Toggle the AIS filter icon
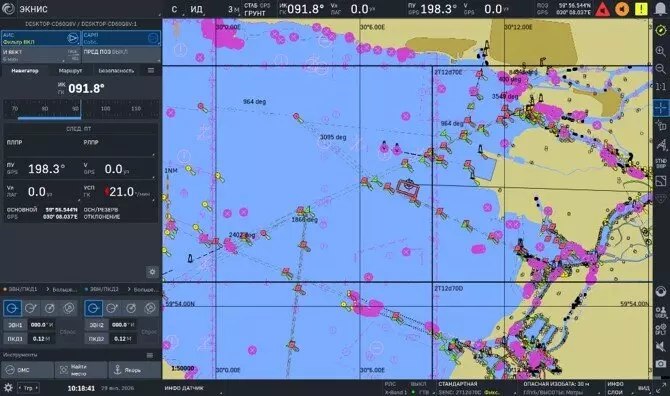The image size is (670, 396). (x=73, y=38)
